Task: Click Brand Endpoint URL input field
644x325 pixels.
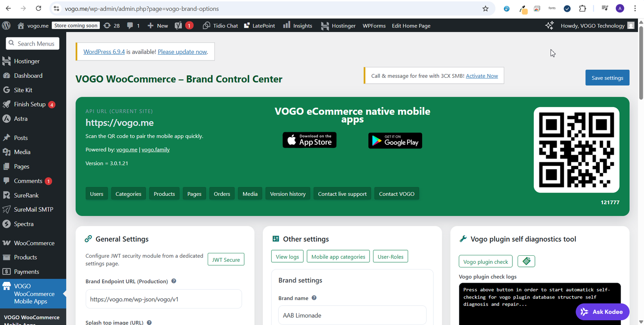Action: (164, 299)
